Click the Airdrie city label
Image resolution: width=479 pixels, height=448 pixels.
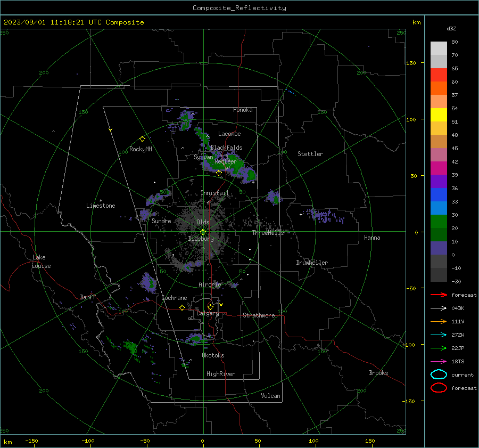[210, 284]
